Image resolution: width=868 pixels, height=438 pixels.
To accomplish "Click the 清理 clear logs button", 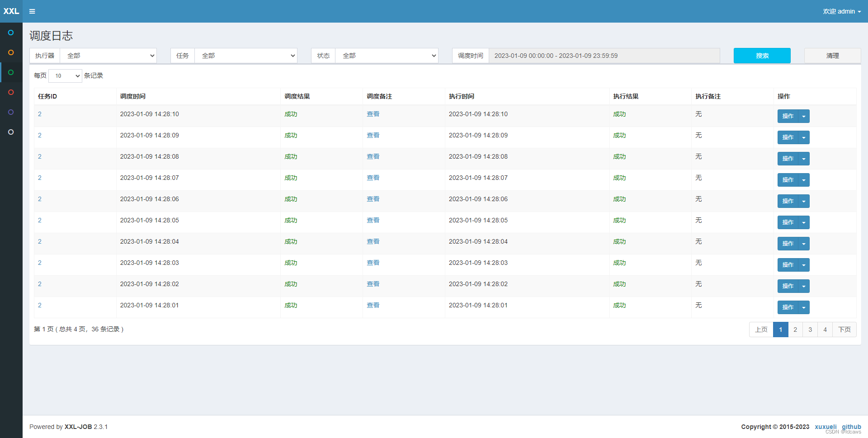I will [832, 56].
